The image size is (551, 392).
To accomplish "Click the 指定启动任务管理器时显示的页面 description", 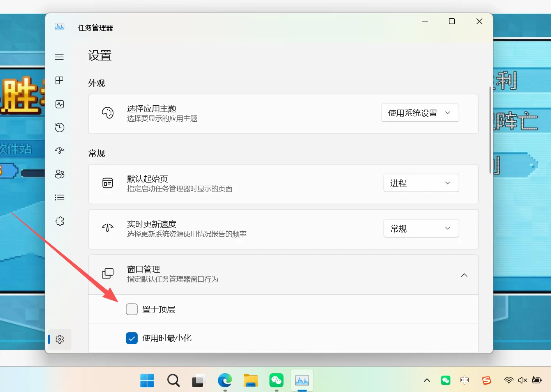I will point(180,189).
